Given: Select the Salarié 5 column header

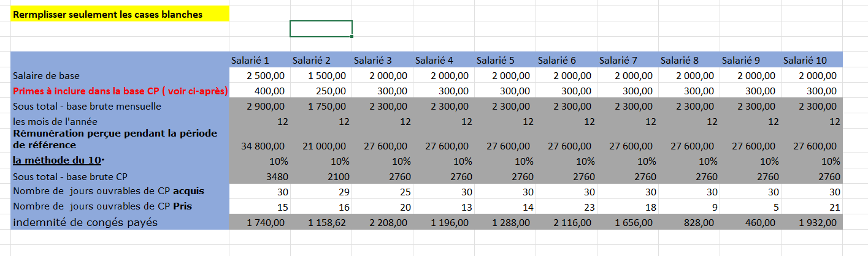Looking at the screenshot, I should coord(496,60).
